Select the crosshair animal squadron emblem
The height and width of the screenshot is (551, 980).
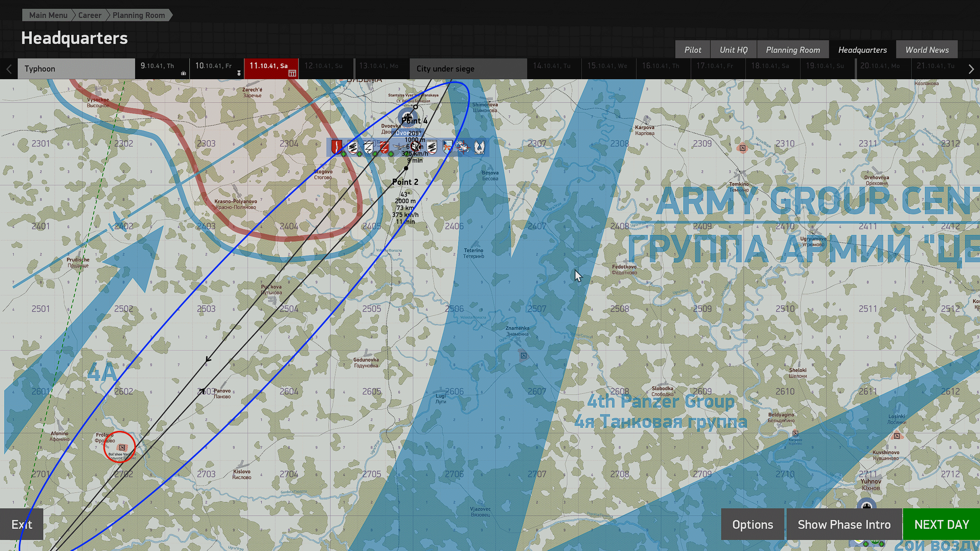click(463, 147)
